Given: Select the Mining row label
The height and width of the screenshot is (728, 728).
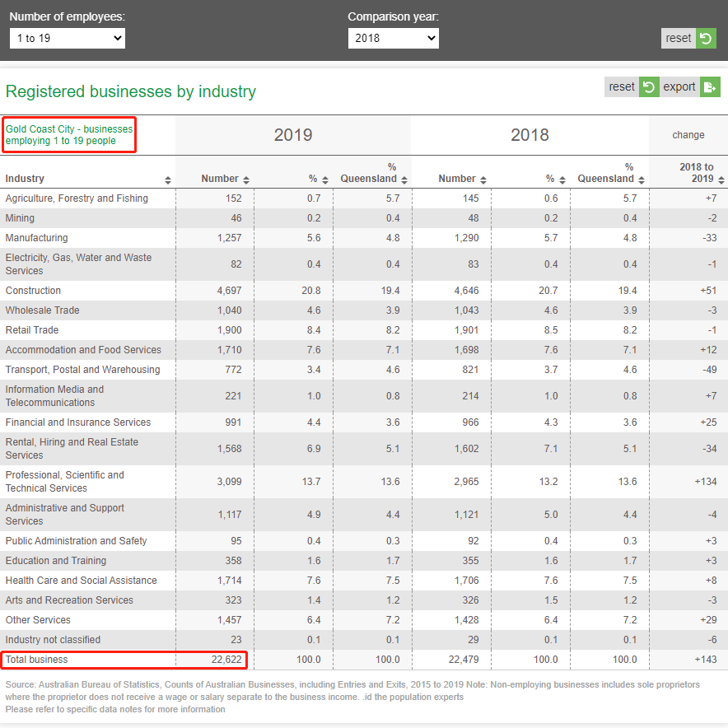Looking at the screenshot, I should coord(20,218).
